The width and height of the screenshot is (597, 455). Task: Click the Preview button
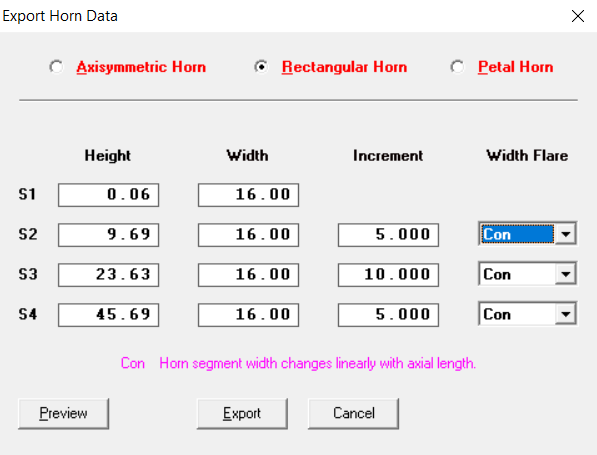(x=64, y=413)
